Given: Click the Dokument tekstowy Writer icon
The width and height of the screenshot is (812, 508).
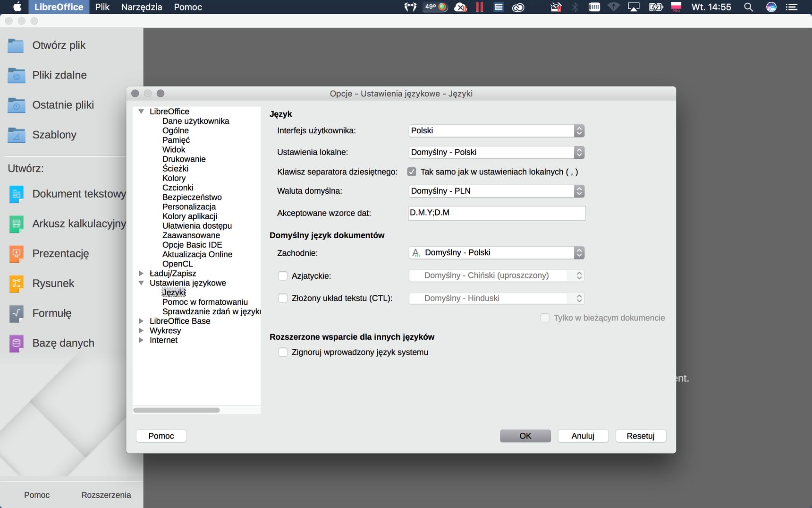Looking at the screenshot, I should coord(16,194).
